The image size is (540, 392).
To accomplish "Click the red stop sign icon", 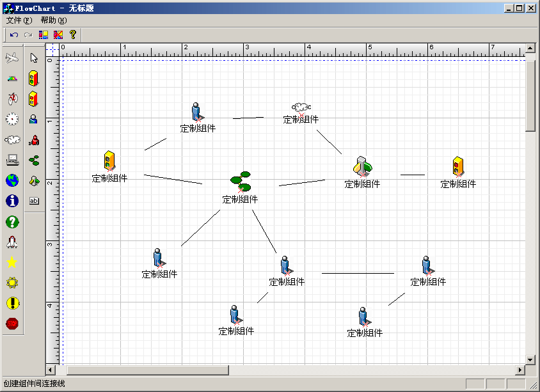I will pos(12,324).
